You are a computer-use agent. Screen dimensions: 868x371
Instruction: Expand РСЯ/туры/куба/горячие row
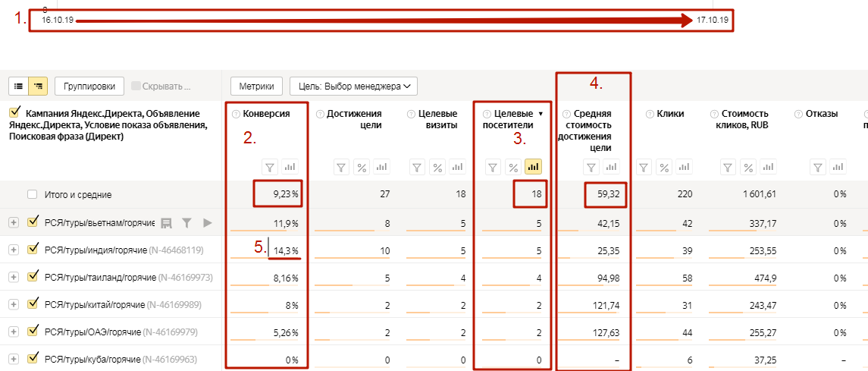coord(14,359)
